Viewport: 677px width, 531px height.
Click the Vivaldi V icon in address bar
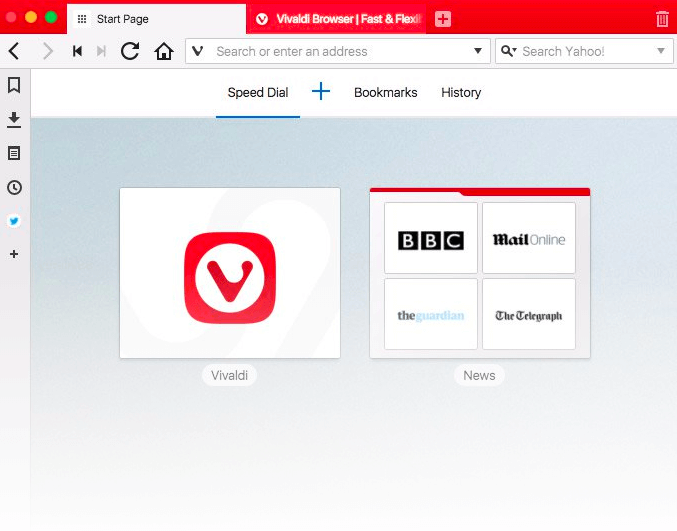point(198,51)
